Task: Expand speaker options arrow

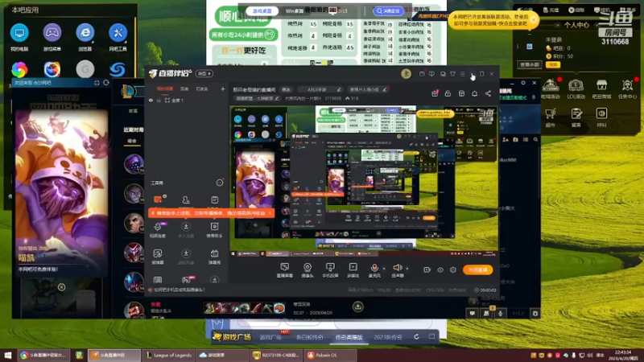Action: (407, 269)
